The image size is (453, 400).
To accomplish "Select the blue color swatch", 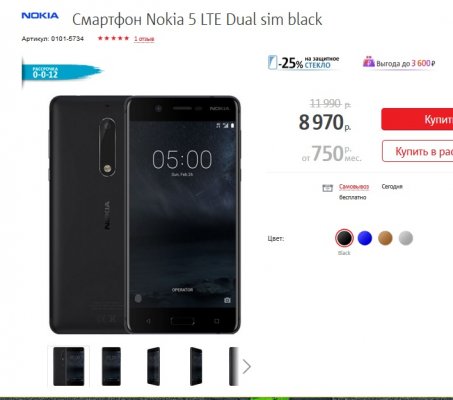I will [365, 238].
